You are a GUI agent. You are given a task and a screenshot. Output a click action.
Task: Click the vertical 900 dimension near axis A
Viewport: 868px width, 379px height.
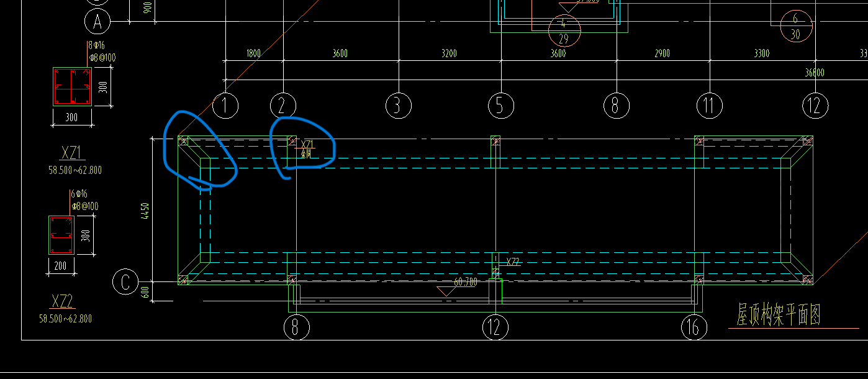click(147, 9)
